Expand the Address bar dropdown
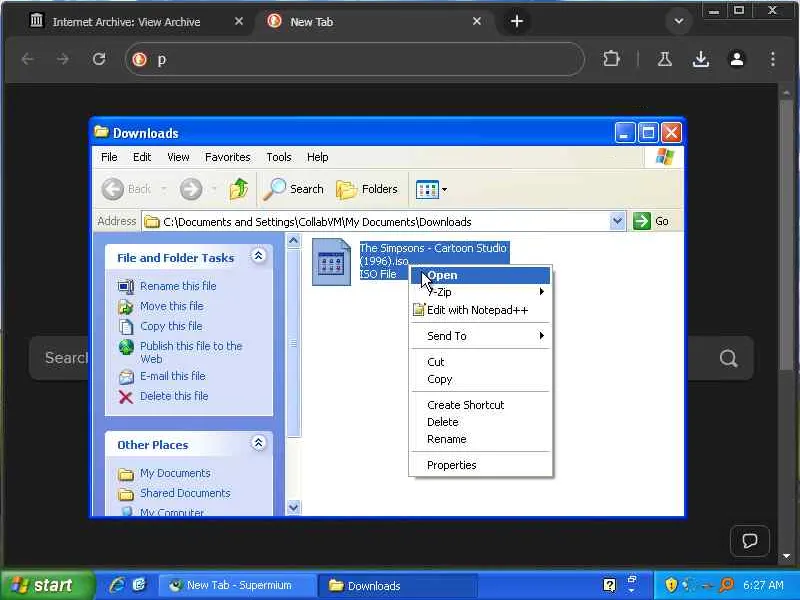This screenshot has height=600, width=800. [617, 221]
